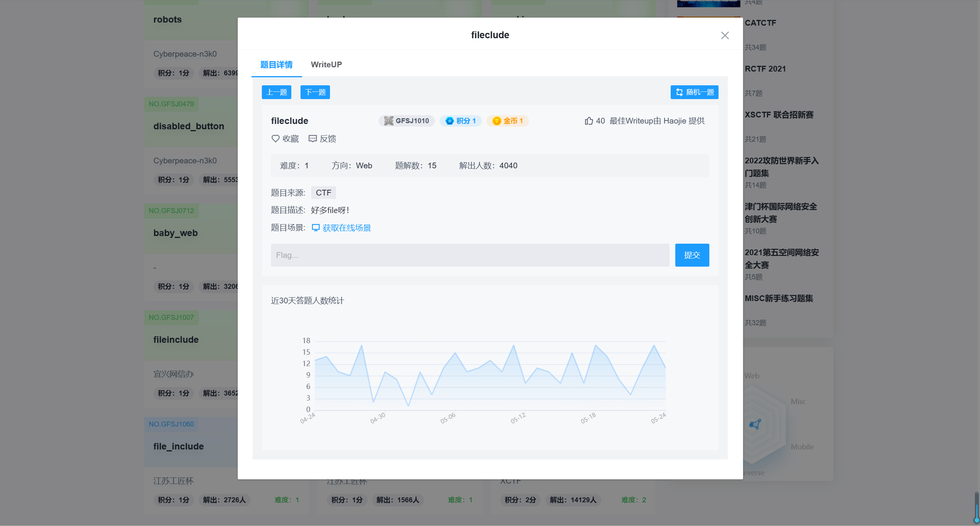Switch to the 题目详情 tab
This screenshot has width=980, height=526.
point(276,65)
